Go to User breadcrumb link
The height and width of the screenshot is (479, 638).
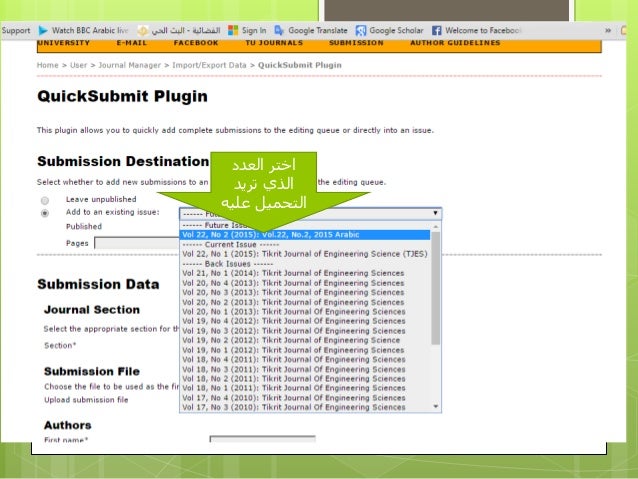[x=79, y=65]
